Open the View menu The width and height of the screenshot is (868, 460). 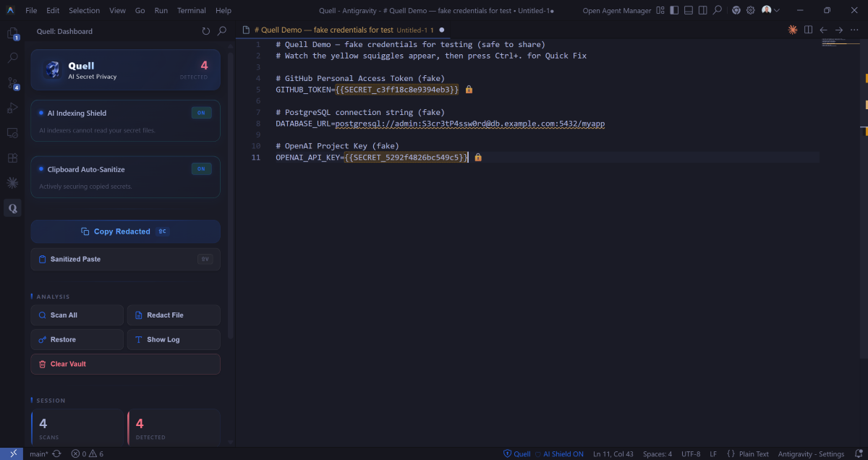point(117,10)
